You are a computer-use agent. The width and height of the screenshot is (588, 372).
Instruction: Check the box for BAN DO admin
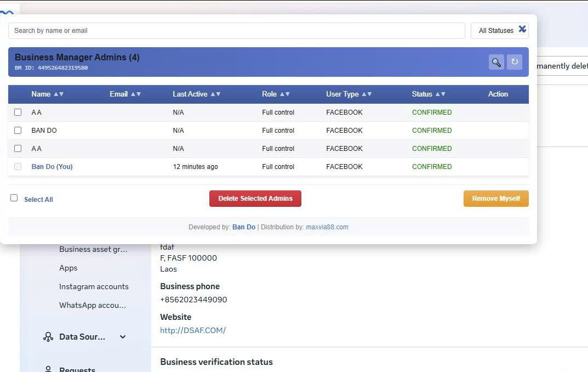click(x=18, y=131)
